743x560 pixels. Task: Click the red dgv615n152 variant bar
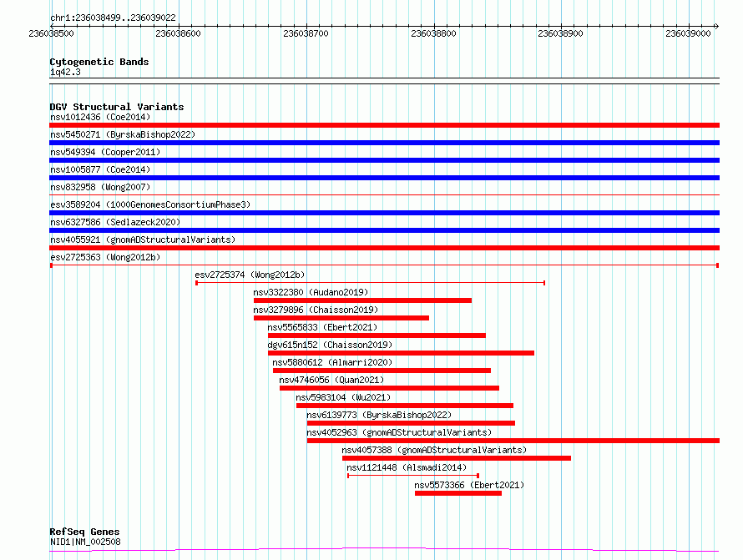pos(401,353)
